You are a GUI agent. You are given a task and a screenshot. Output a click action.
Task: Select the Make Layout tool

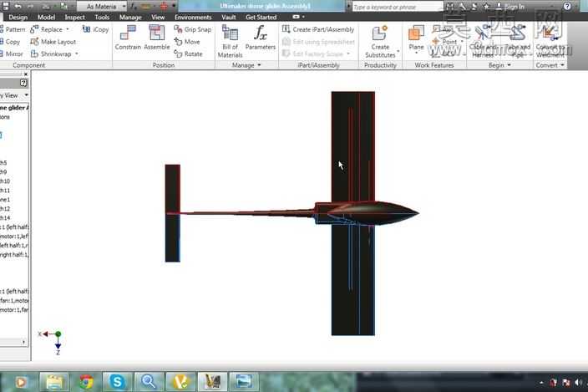click(x=53, y=42)
